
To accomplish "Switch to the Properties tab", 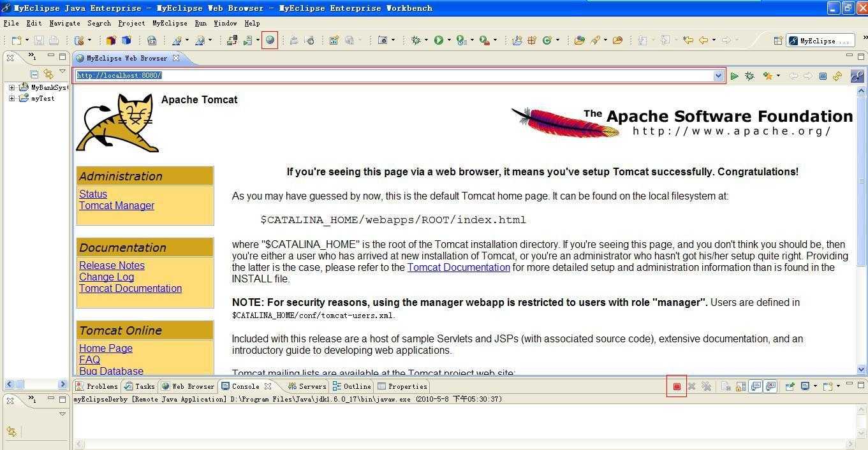I will click(x=402, y=386).
